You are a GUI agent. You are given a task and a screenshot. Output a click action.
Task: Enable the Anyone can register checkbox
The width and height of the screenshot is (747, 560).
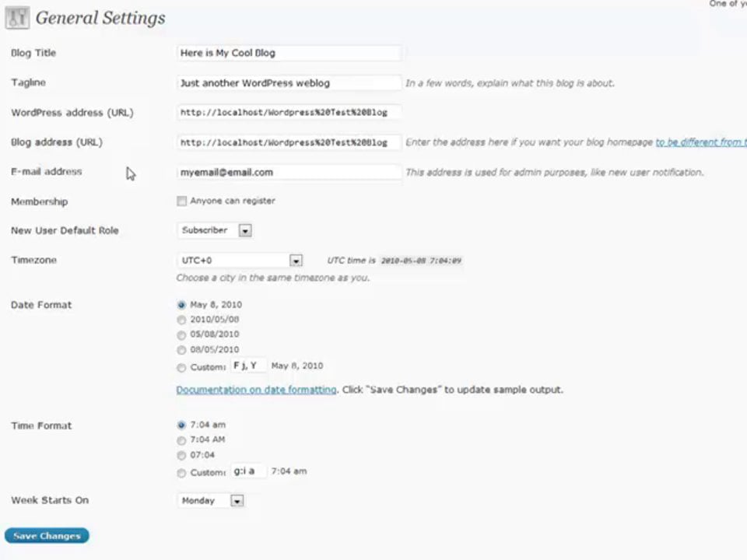(x=181, y=201)
